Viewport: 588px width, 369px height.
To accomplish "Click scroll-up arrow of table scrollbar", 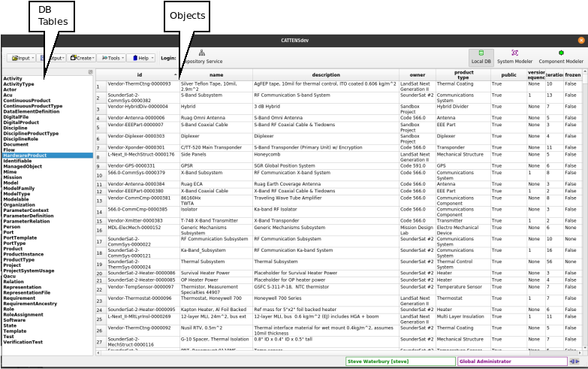I will click(585, 71).
